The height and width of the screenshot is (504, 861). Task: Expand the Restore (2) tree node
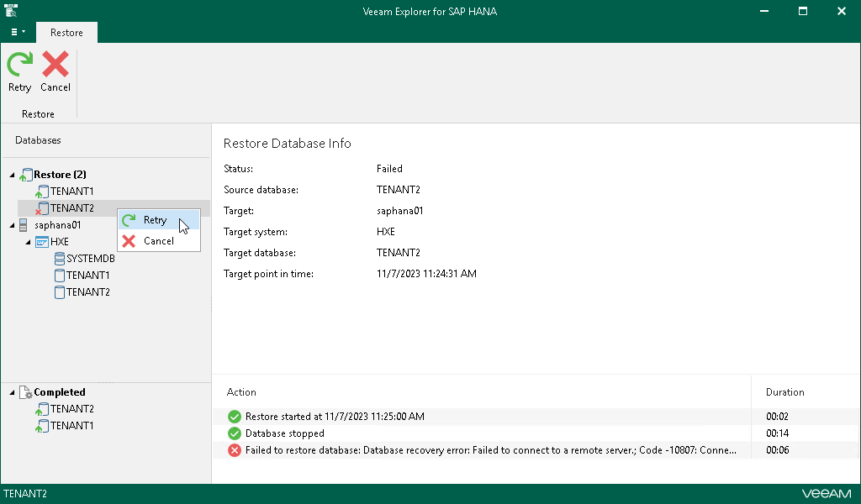click(x=12, y=174)
